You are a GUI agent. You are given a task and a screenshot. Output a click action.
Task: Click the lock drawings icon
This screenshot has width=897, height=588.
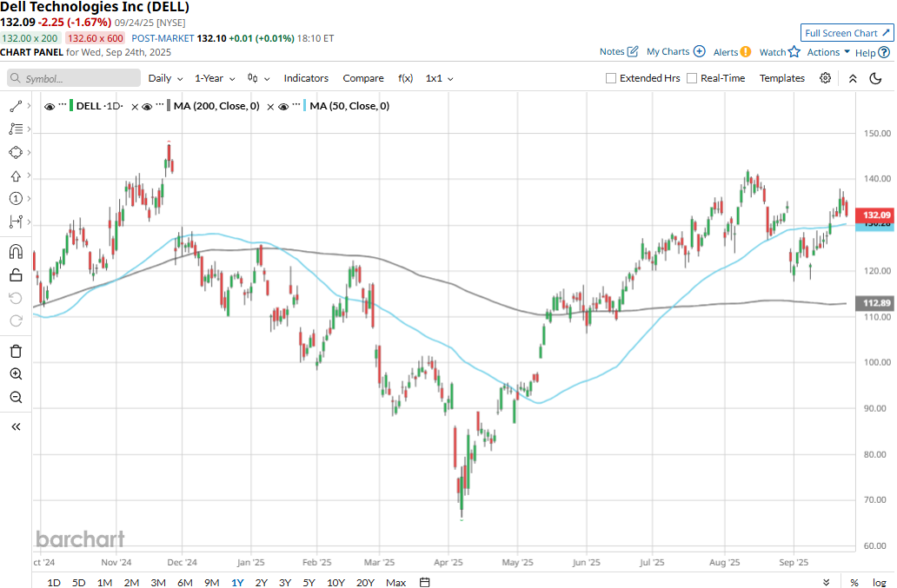pyautogui.click(x=15, y=275)
